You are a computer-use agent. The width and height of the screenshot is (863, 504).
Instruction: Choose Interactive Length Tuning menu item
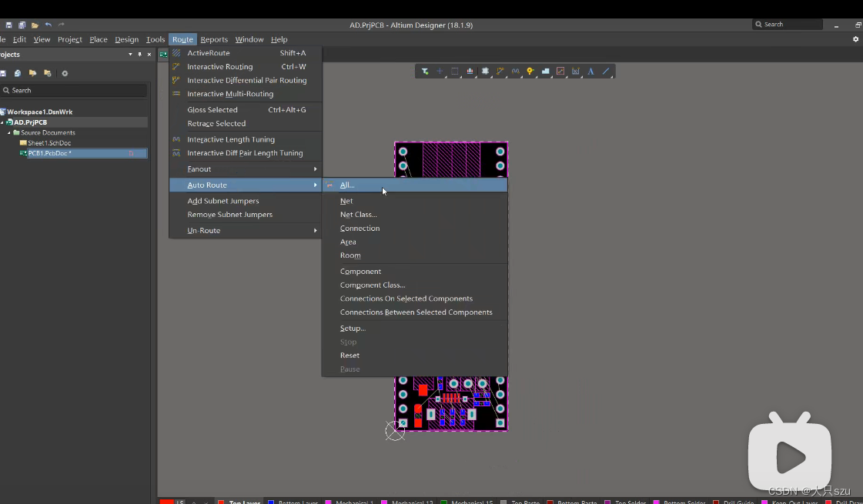246,139
